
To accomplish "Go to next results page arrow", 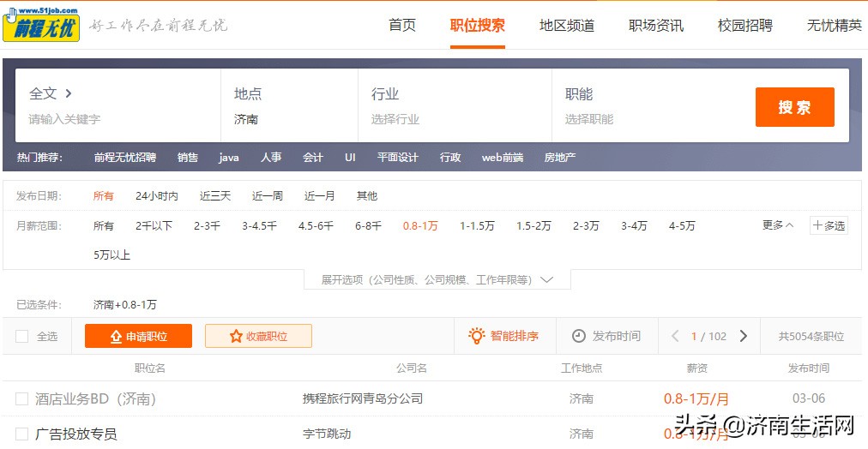I will click(744, 336).
